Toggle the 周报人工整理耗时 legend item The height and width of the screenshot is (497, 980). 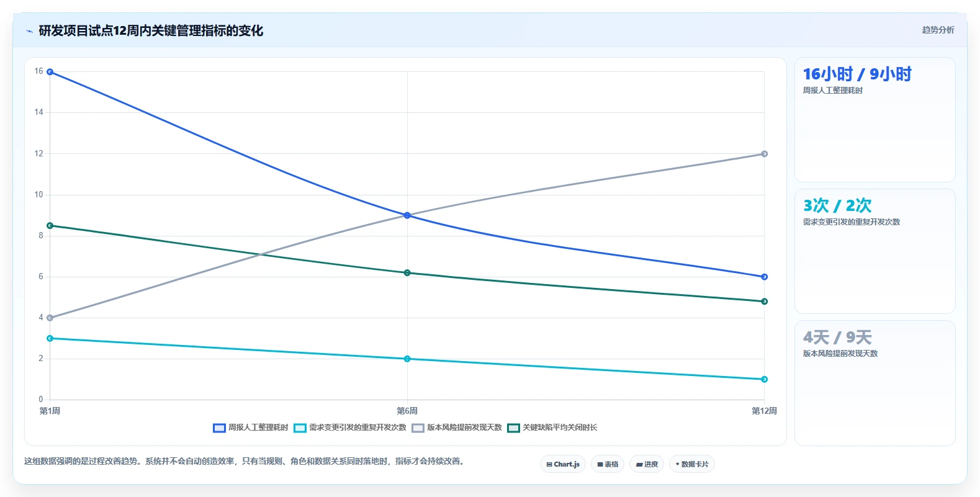(x=251, y=428)
